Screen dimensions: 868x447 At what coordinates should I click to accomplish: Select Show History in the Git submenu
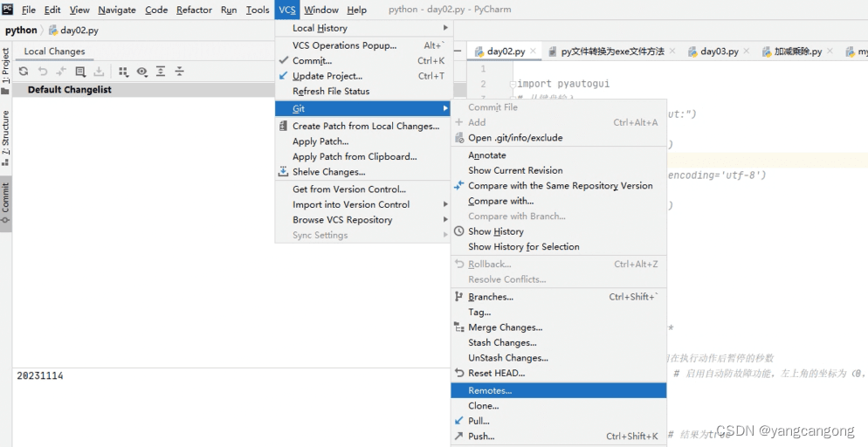pyautogui.click(x=559, y=231)
